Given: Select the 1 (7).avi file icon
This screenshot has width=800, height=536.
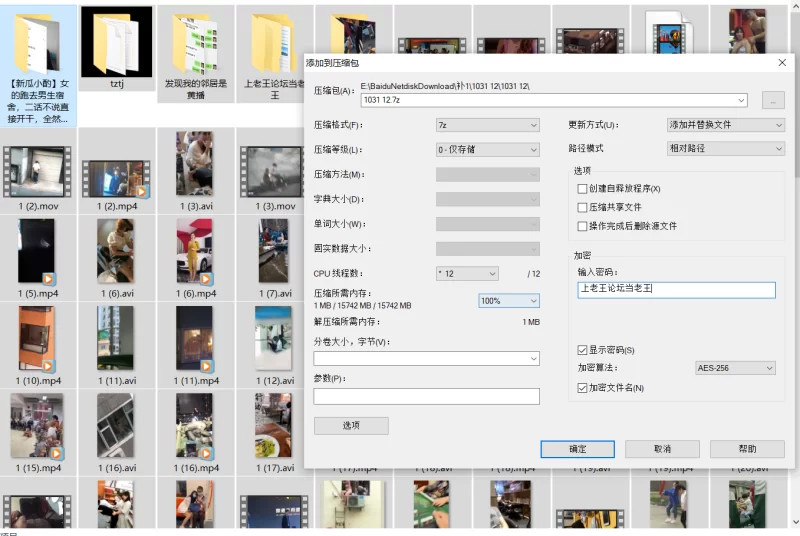Looking at the screenshot, I should [x=273, y=252].
